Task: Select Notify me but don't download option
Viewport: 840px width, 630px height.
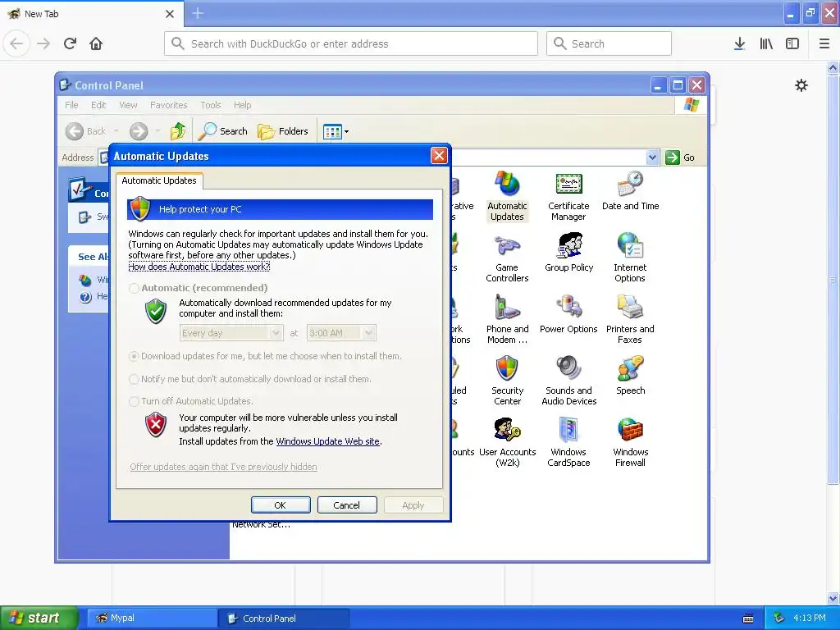Action: pos(134,379)
